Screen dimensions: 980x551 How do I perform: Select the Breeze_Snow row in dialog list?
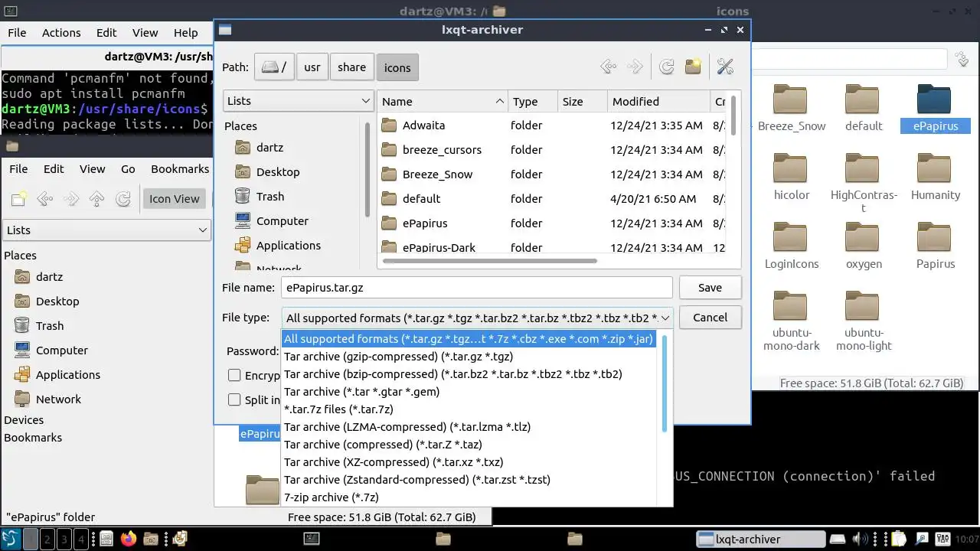point(552,174)
